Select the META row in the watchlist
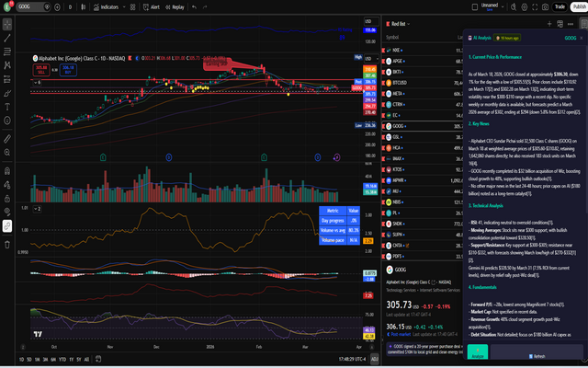This screenshot has width=588, height=368. point(423,94)
